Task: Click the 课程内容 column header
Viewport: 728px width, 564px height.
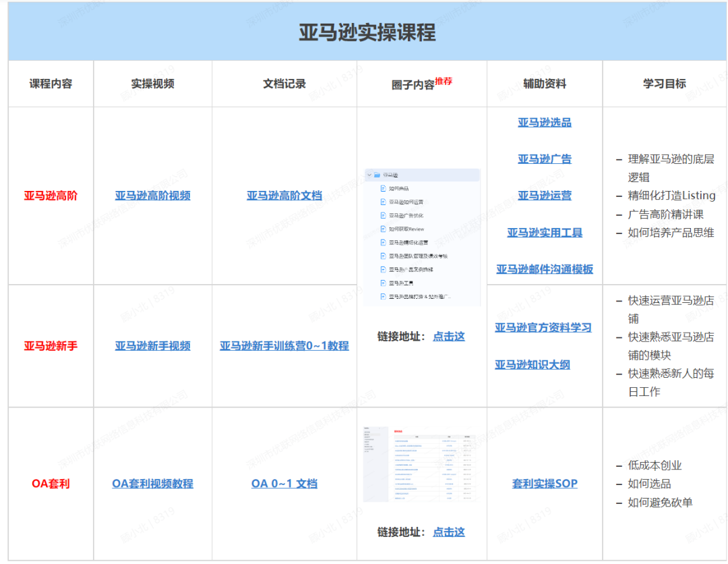Action: coord(51,84)
